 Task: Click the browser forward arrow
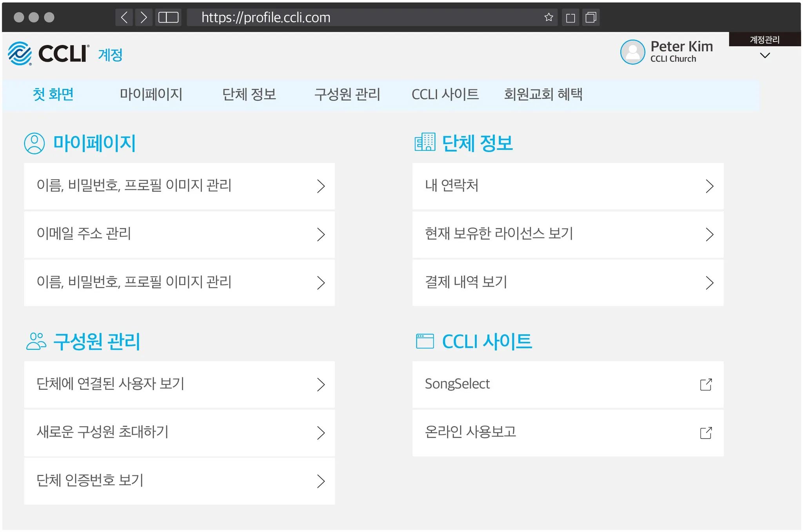pos(144,17)
